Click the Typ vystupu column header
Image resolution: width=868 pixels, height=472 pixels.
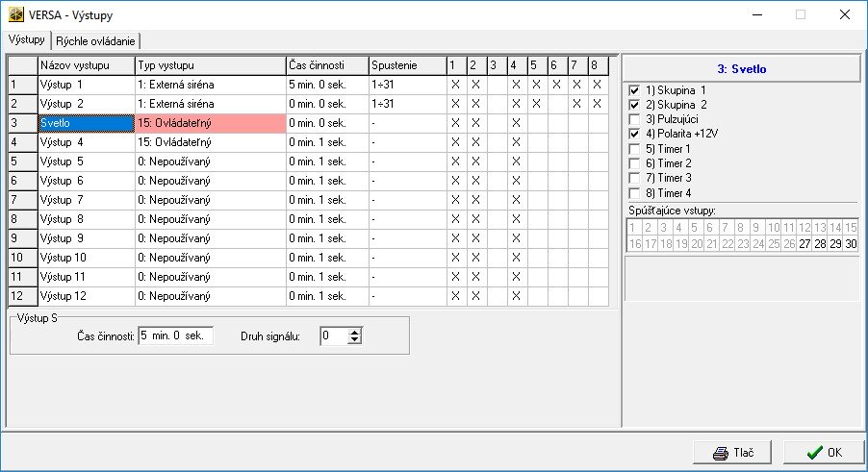click(210, 64)
